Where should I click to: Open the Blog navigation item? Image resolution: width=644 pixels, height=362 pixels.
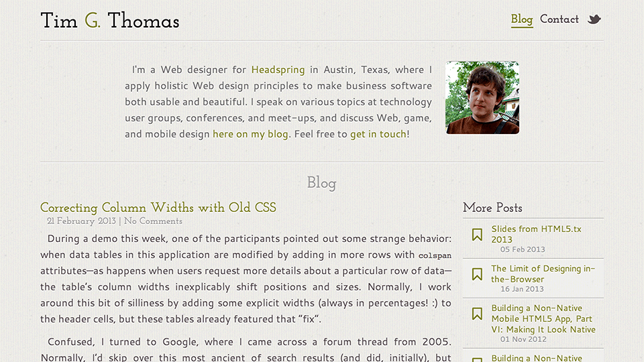tap(522, 19)
